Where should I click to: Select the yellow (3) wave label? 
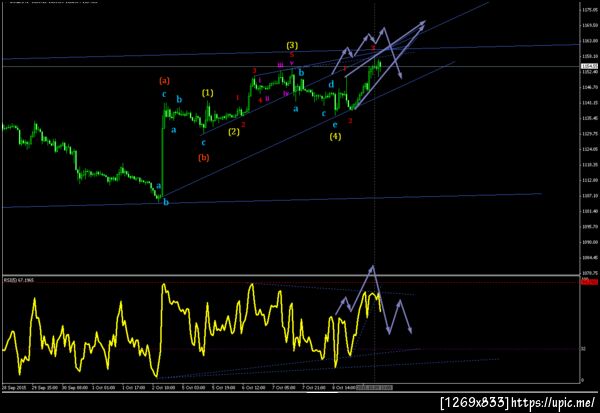[x=292, y=46]
